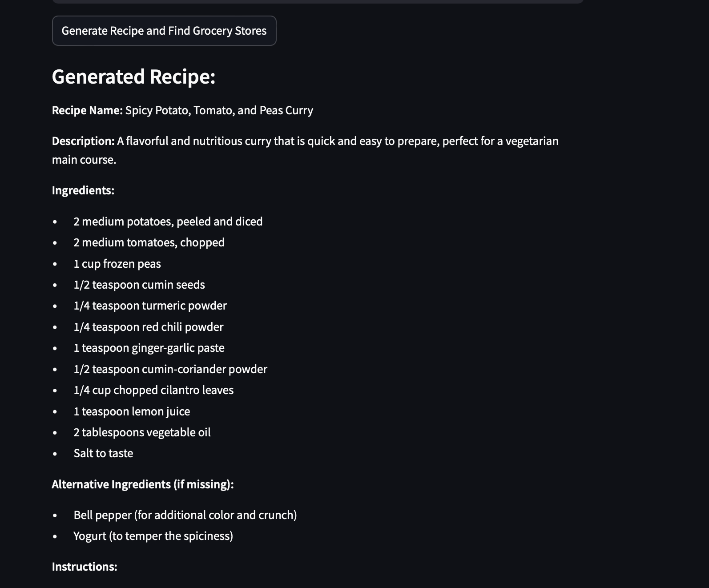Click the Generated Recipe heading
Viewport: 709px width, 588px height.
click(133, 77)
